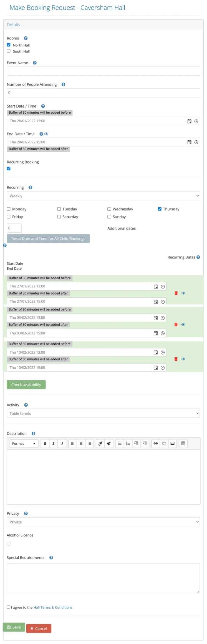The image size is (207, 644).
Task: Insert image in the description toolbar
Action: (x=172, y=443)
